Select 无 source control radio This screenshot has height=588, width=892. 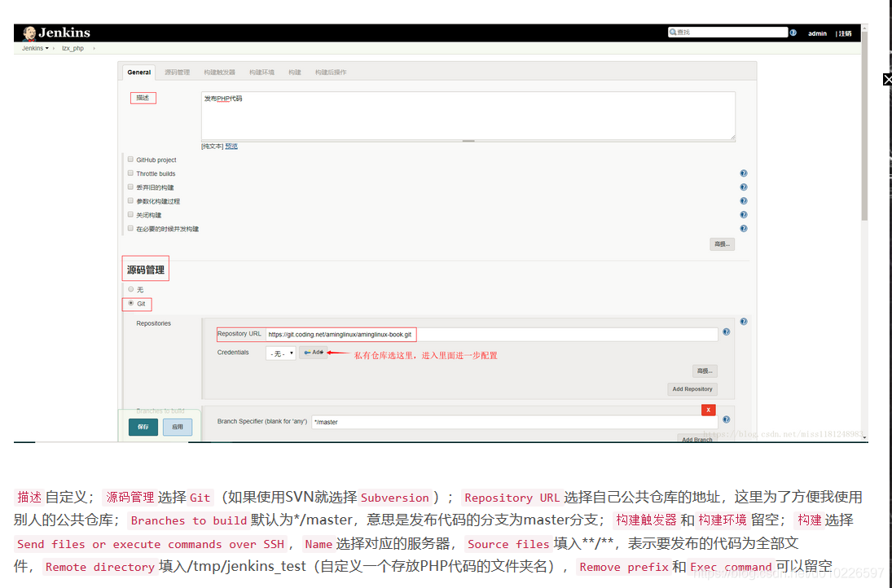[x=131, y=289]
